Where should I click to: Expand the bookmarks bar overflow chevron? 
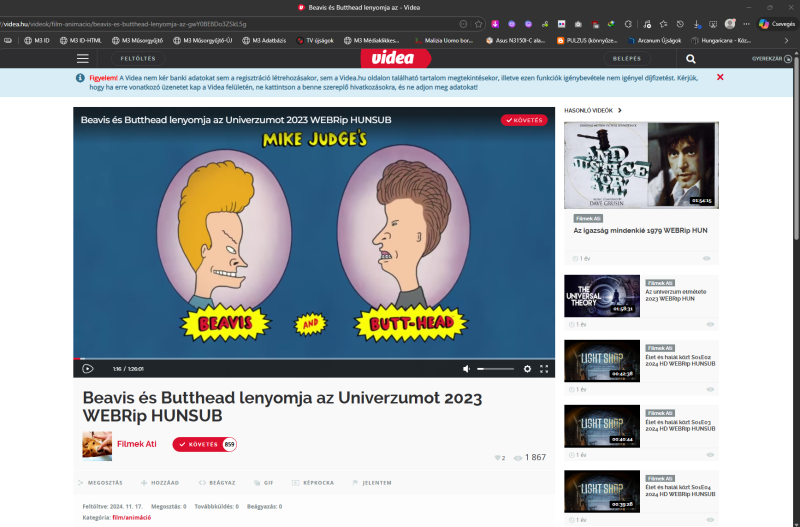pos(786,40)
